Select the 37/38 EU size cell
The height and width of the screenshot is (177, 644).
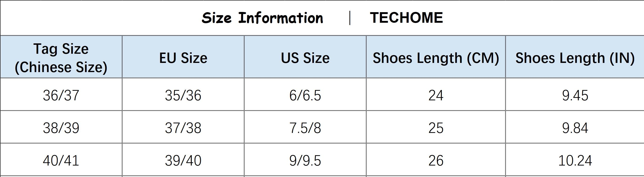click(183, 128)
